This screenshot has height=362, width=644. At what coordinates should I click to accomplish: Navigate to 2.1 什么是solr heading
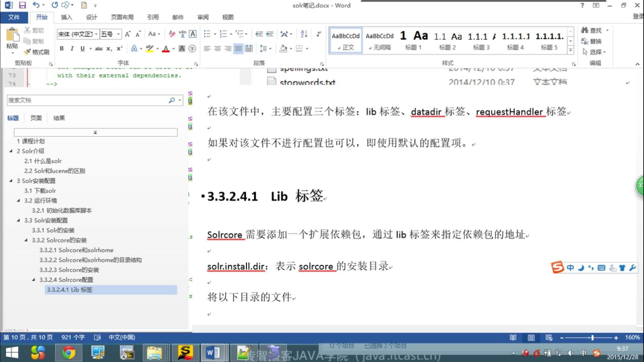(43, 161)
